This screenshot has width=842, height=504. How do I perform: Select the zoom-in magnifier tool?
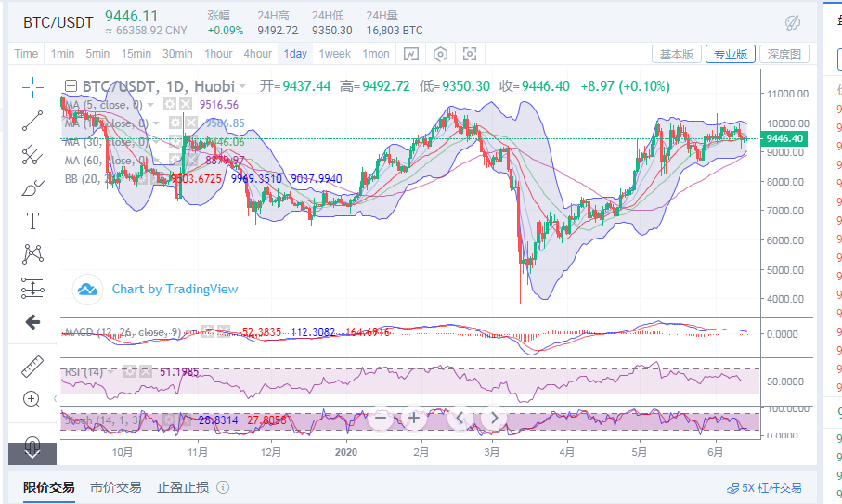[x=32, y=399]
